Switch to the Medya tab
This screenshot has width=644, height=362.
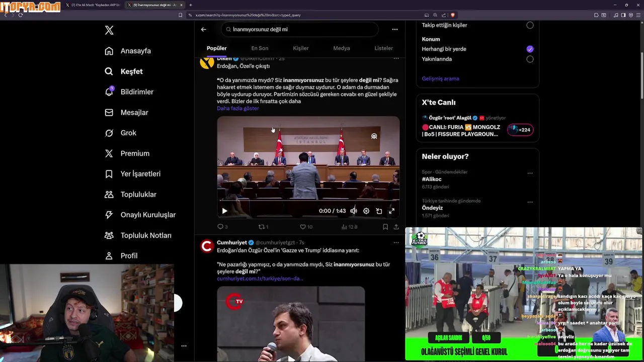tap(342, 48)
